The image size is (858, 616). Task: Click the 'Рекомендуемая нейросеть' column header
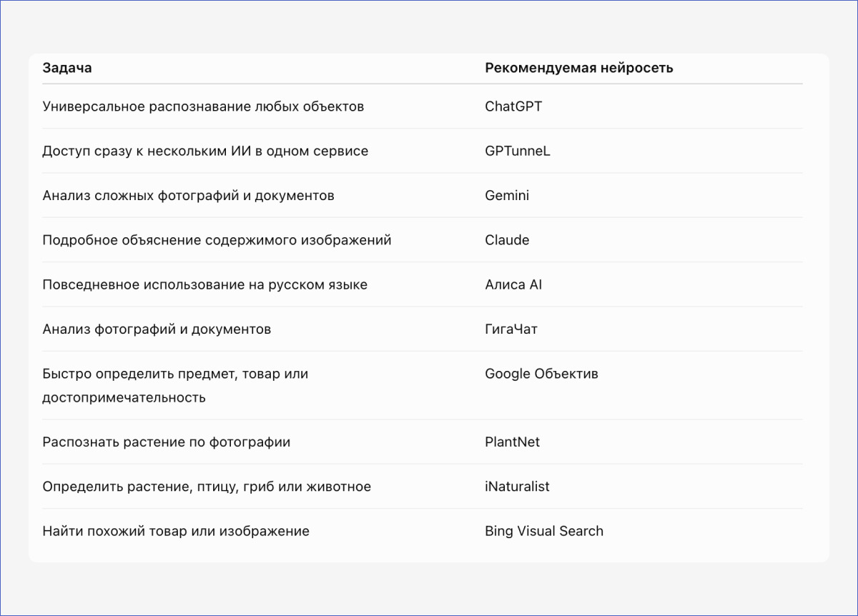tap(579, 68)
